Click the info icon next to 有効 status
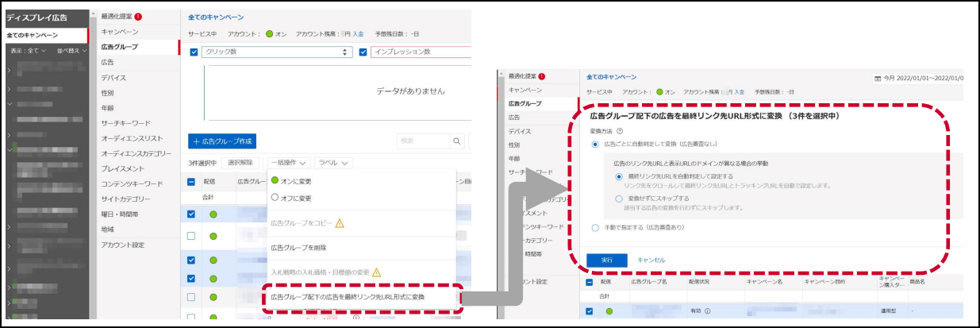Viewport: 980px width, 328px height. tap(707, 311)
